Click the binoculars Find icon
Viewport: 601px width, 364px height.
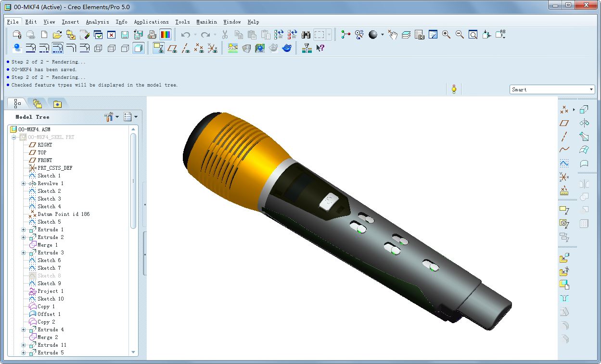(306, 35)
